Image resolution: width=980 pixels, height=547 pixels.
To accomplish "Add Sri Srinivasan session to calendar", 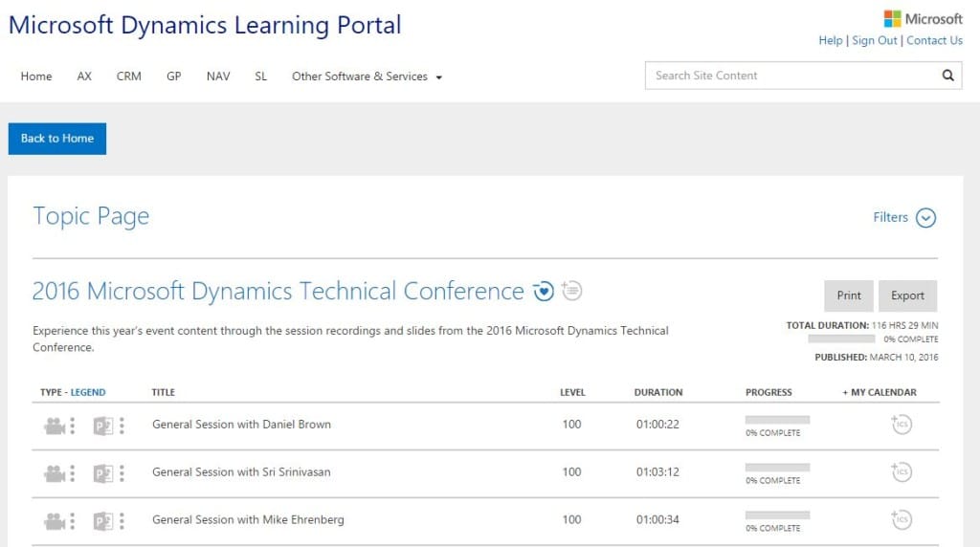I will 902,471.
